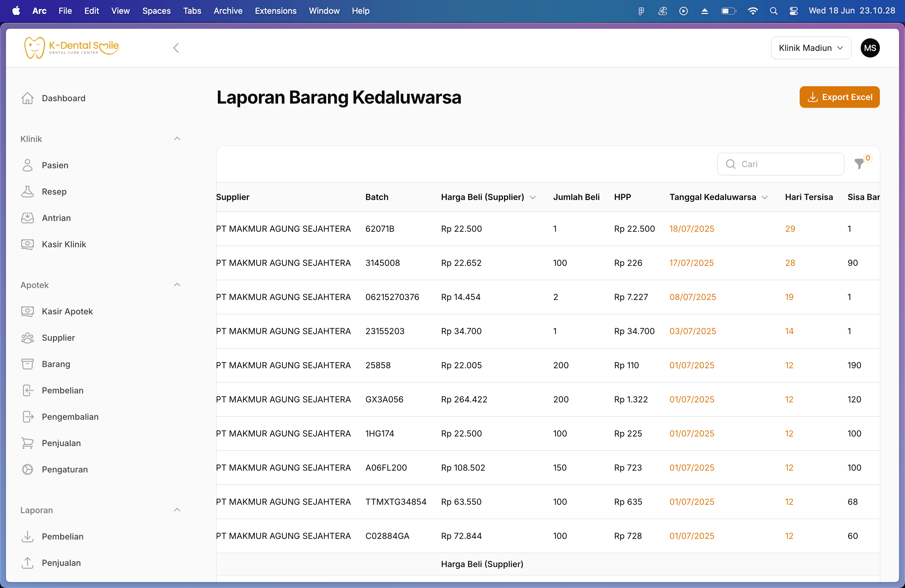Click the Export Excel button

point(839,97)
